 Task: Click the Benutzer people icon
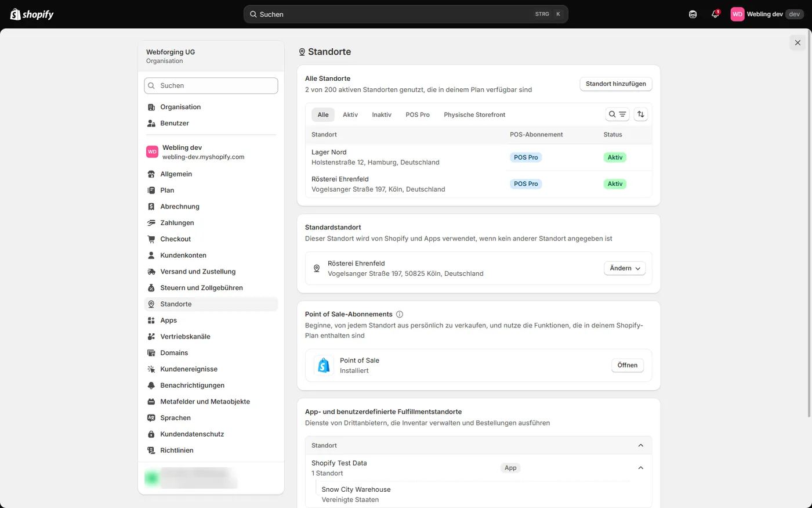151,123
